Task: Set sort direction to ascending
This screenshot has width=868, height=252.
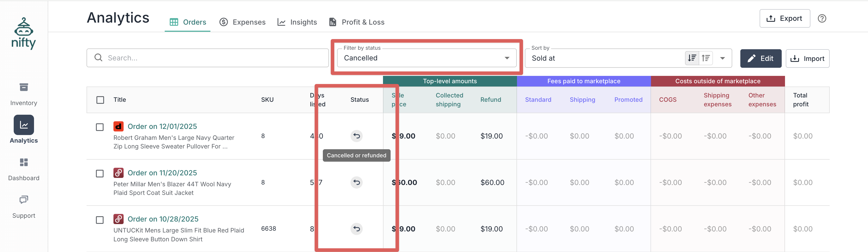Action: pyautogui.click(x=706, y=58)
